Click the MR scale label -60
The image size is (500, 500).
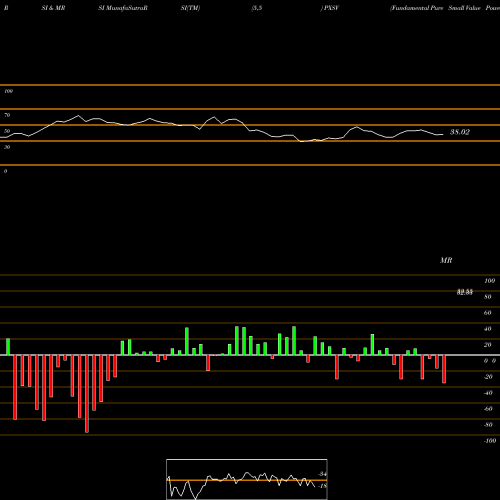pos(488,409)
